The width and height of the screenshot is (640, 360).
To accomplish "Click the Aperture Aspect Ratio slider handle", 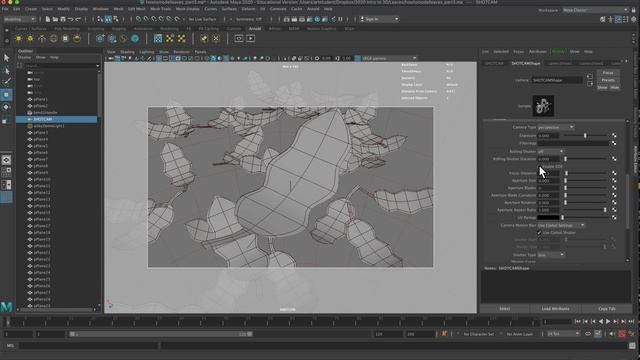I will coord(605,210).
